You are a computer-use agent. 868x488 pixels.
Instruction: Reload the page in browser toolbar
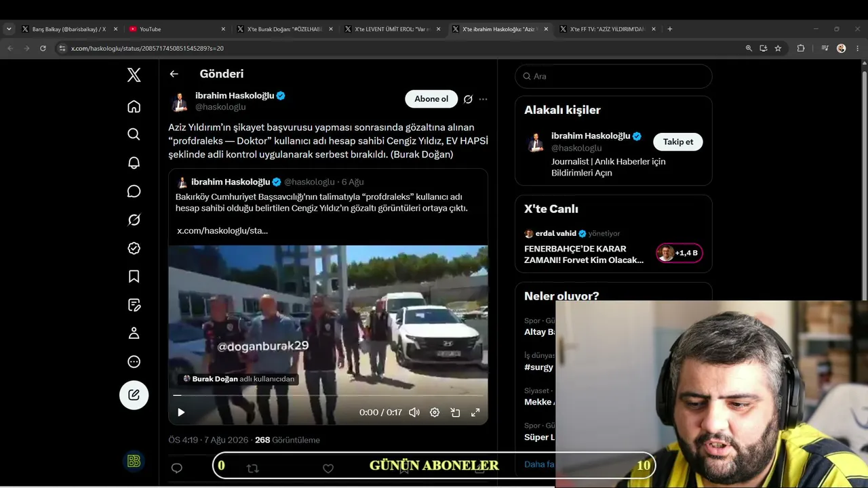[x=43, y=48]
